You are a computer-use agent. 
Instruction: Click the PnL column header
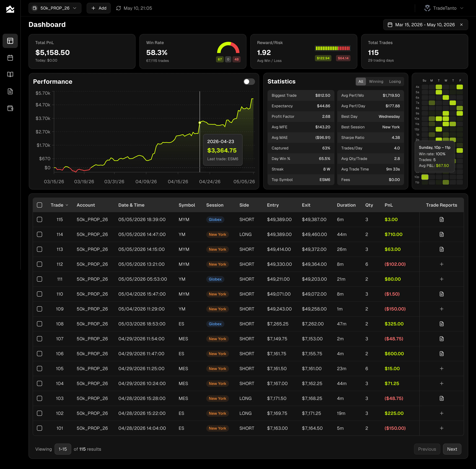pyautogui.click(x=389, y=205)
